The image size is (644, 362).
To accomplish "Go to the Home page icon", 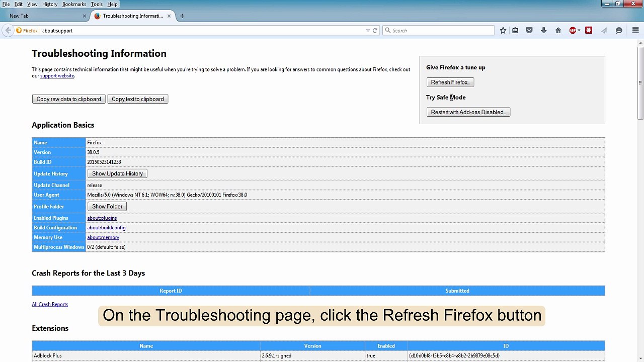I will pos(558,31).
